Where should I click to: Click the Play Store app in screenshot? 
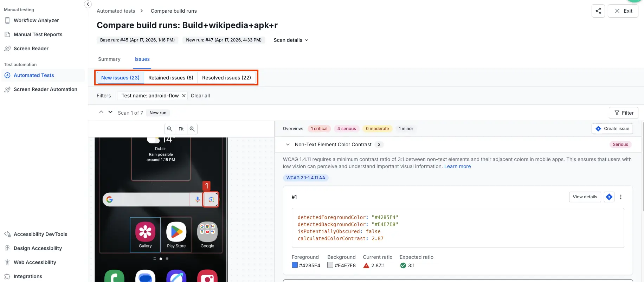[176, 235]
